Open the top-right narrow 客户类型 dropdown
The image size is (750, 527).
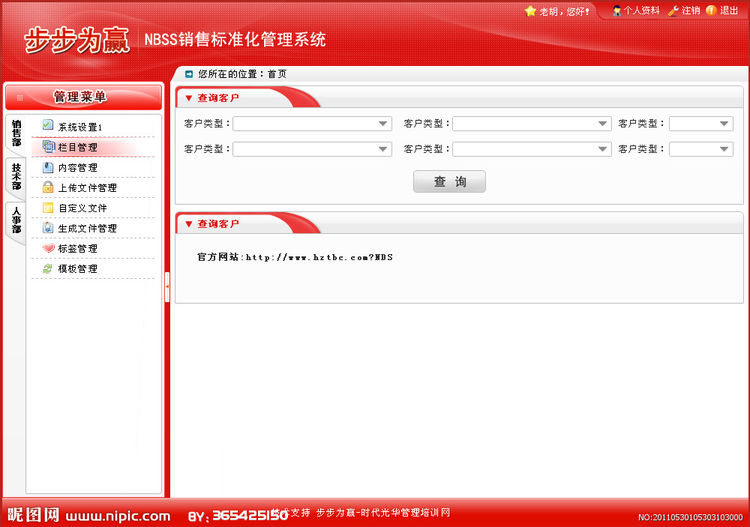(x=701, y=124)
